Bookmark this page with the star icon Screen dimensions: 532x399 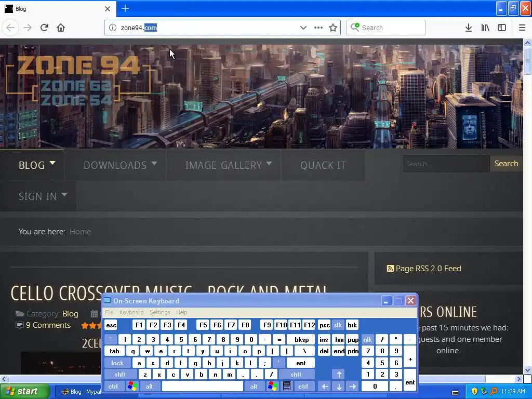333,28
